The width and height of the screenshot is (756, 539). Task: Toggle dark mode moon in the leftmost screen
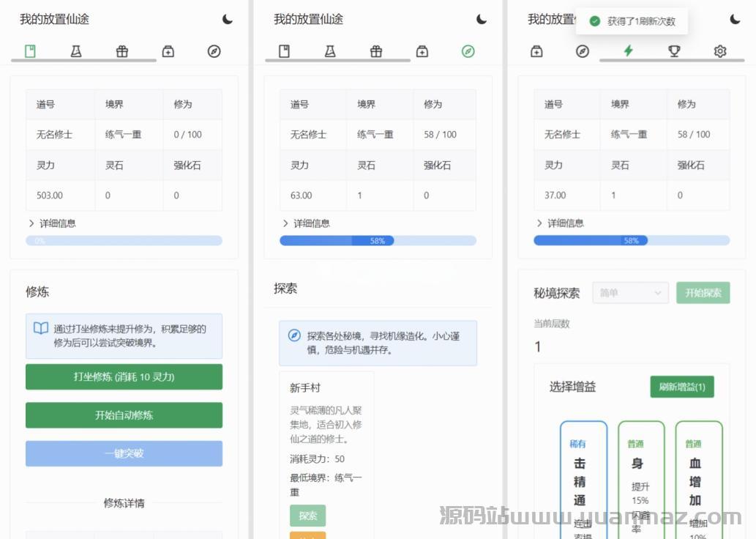228,20
